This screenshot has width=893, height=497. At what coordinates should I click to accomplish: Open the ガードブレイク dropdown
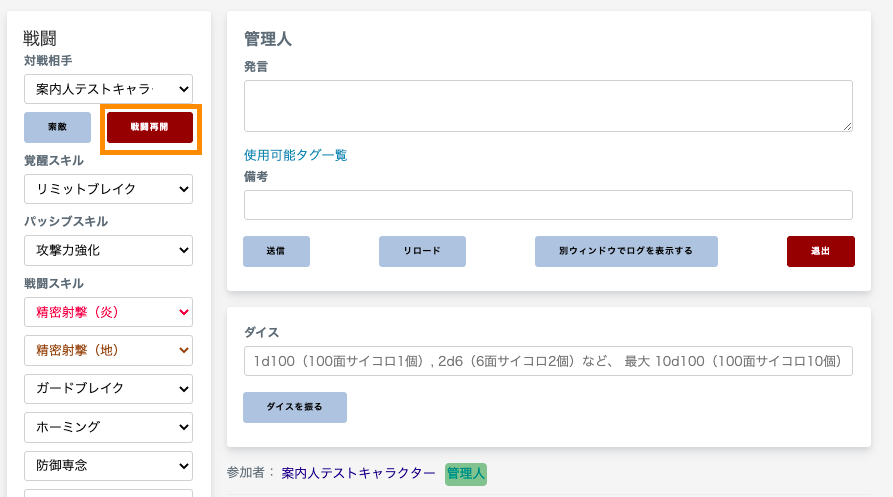point(108,388)
